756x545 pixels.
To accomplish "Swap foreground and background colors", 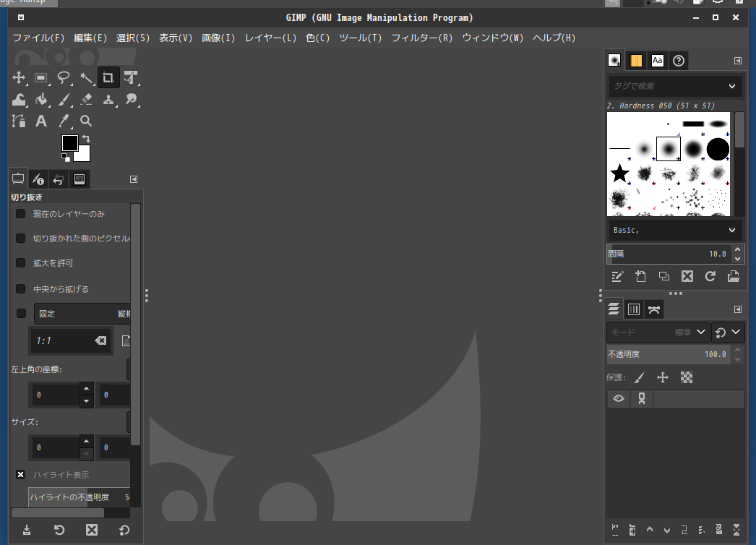I will click(86, 138).
